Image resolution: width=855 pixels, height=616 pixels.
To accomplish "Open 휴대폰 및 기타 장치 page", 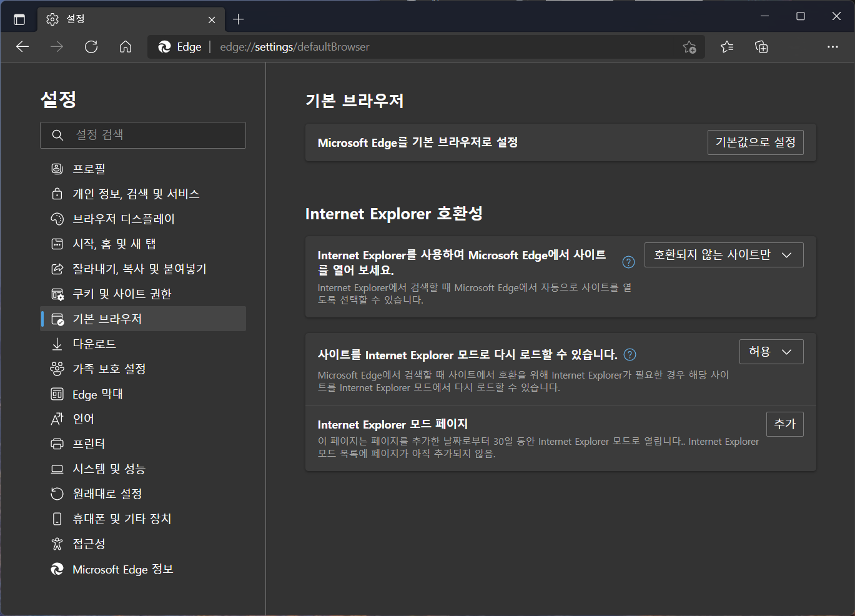I will 143,519.
